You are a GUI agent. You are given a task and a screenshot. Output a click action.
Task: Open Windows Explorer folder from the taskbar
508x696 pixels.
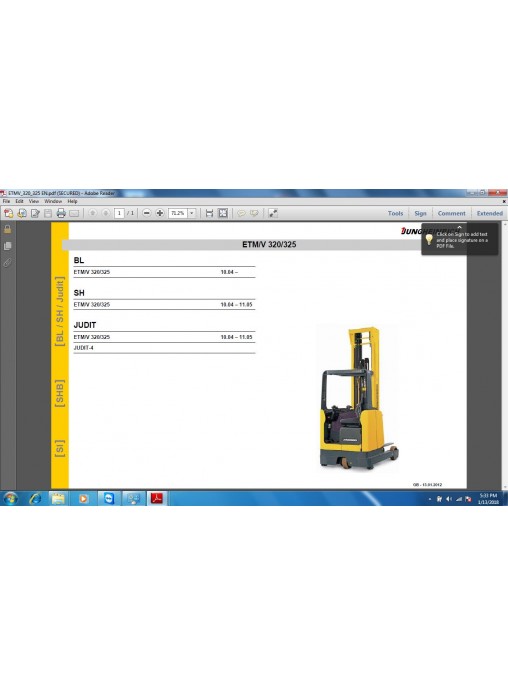(58, 498)
